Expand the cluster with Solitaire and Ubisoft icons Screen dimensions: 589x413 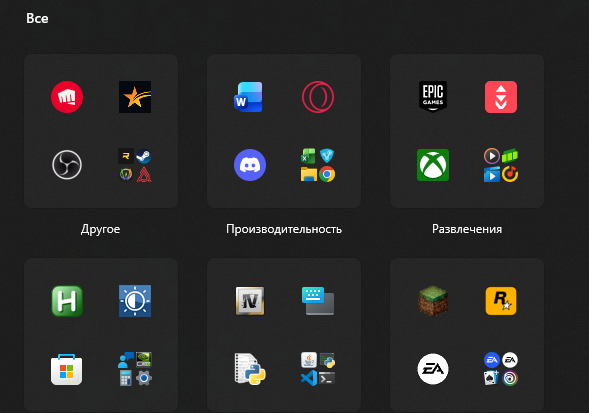click(501, 369)
